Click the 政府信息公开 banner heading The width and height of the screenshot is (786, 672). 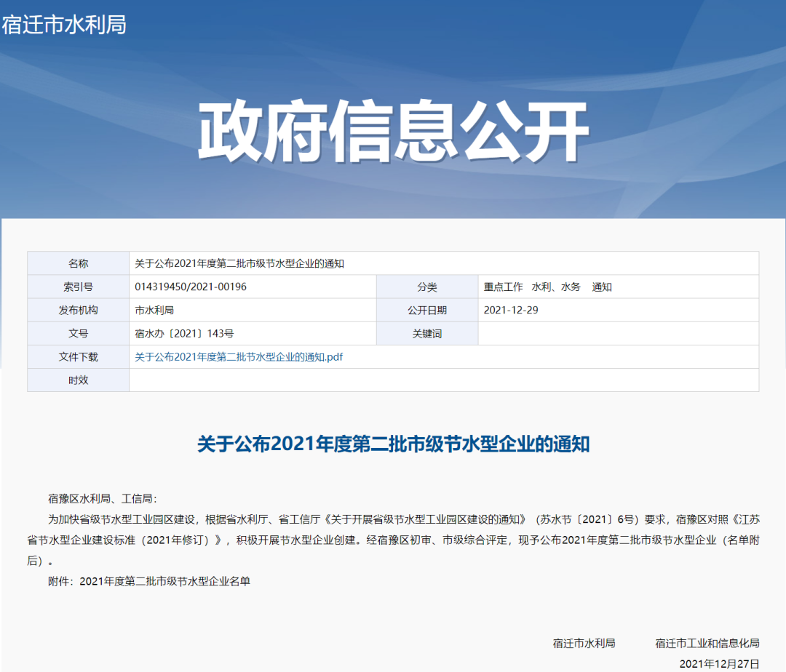click(x=393, y=131)
